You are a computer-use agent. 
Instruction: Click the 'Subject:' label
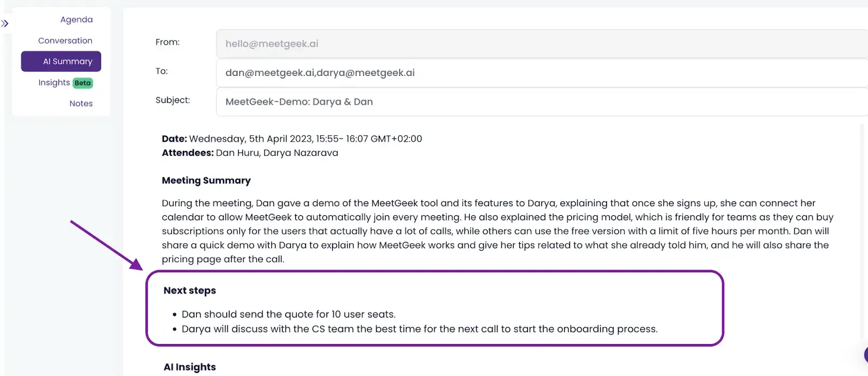pos(173,100)
